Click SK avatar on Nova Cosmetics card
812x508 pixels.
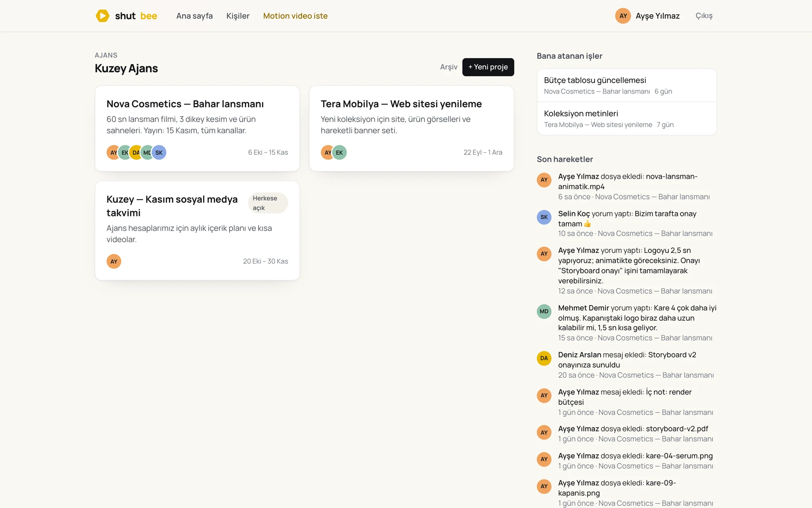click(159, 152)
